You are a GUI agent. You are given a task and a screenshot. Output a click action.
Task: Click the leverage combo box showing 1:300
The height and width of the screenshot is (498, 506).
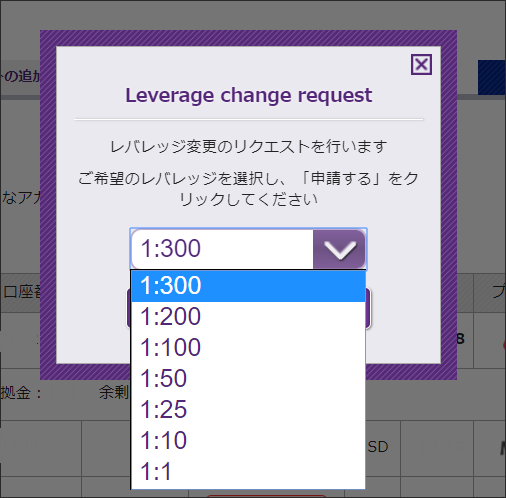point(248,249)
